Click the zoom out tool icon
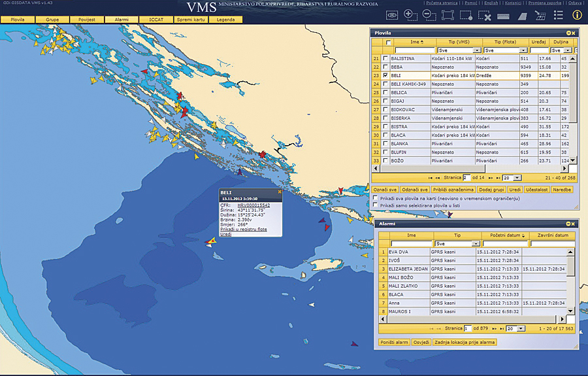 click(428, 14)
